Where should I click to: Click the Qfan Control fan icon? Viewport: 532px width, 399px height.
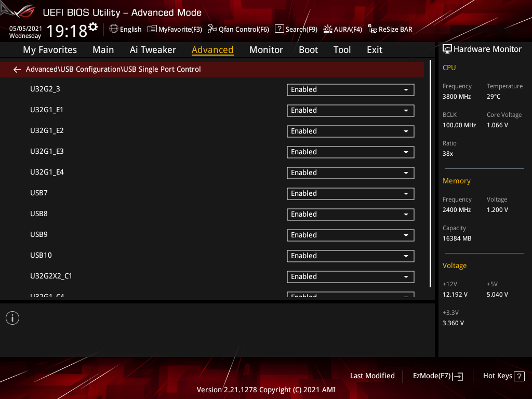pyautogui.click(x=212, y=29)
